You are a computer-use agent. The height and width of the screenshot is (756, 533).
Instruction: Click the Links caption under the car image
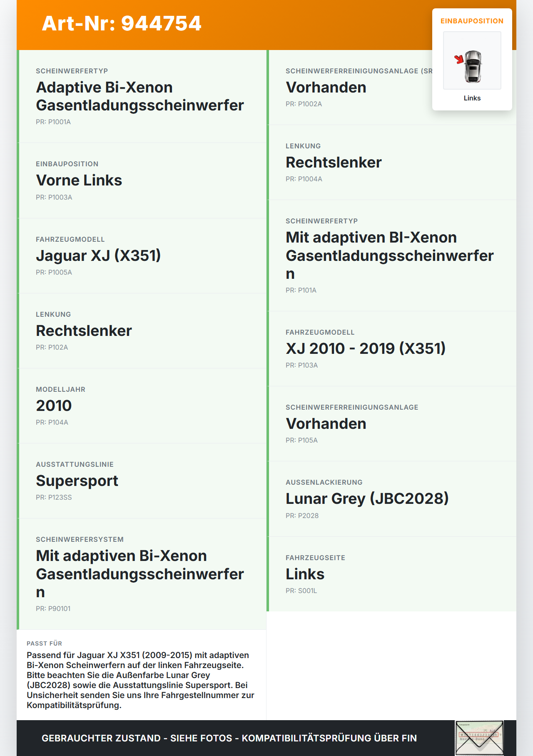472,98
